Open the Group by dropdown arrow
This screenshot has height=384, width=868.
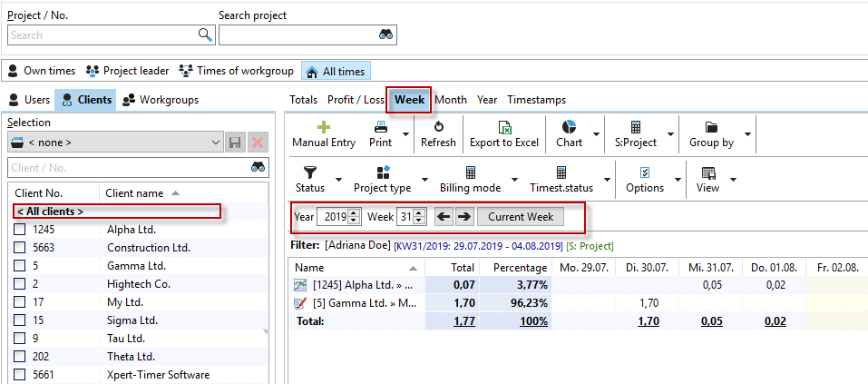tap(746, 134)
